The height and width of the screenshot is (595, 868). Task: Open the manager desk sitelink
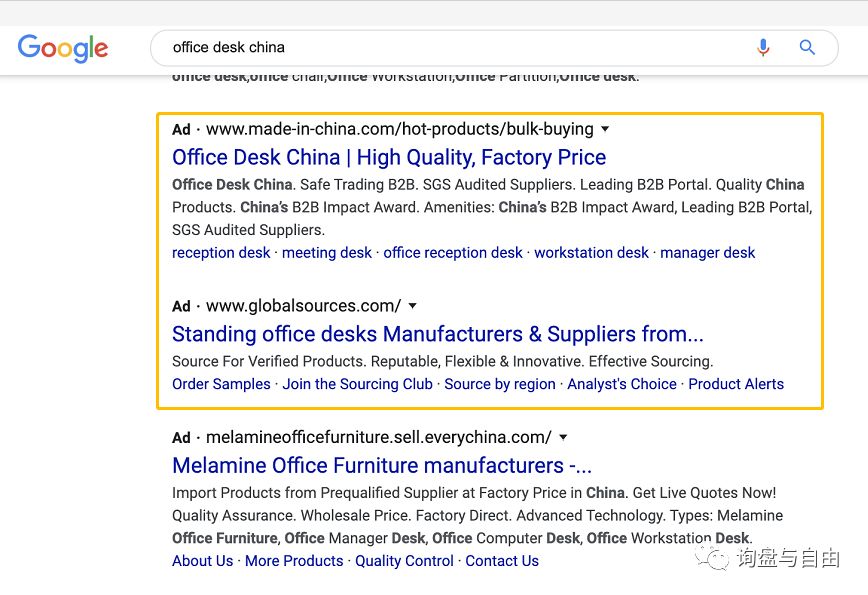[x=708, y=253]
